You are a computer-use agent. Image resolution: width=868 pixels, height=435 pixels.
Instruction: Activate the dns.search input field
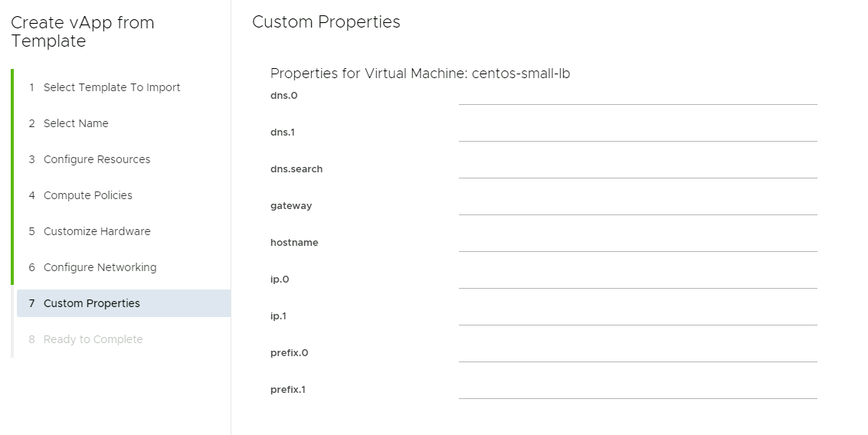(x=637, y=168)
